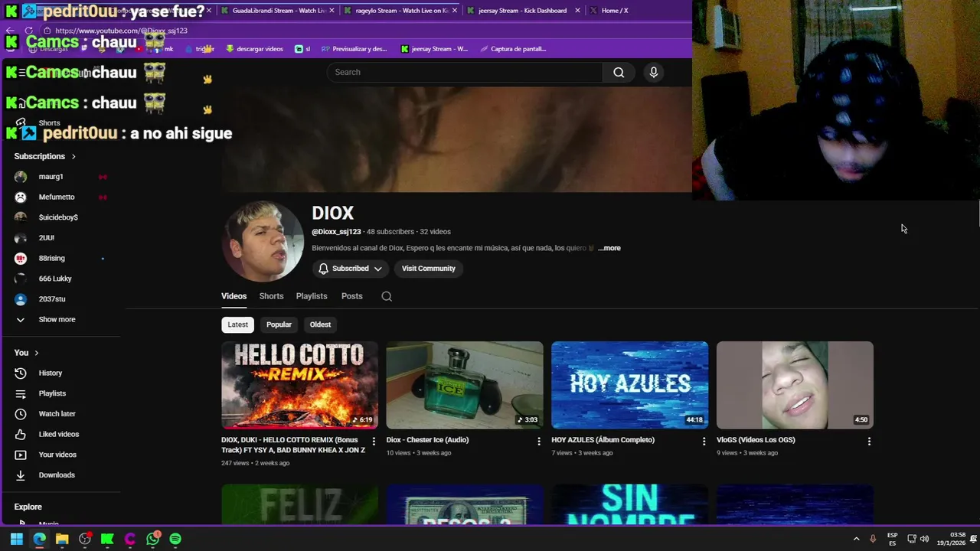Open options menu for VloGS video
This screenshot has width=980, height=551.
869,442
